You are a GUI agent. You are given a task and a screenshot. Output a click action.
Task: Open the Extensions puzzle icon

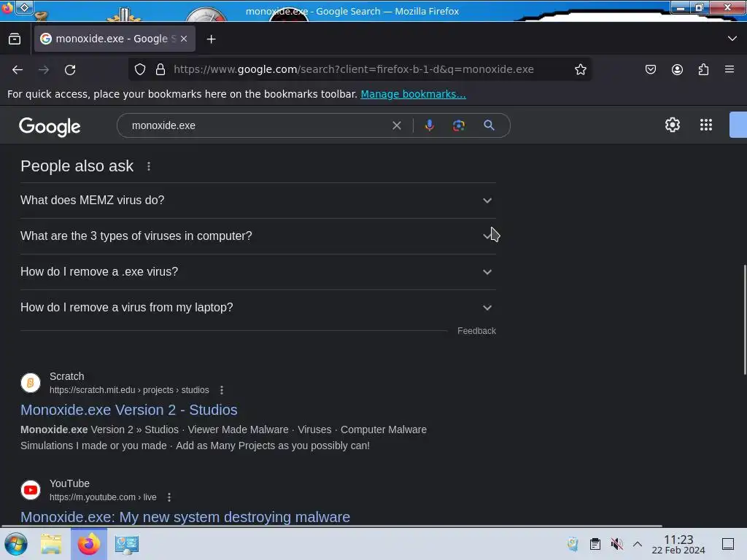click(x=703, y=69)
